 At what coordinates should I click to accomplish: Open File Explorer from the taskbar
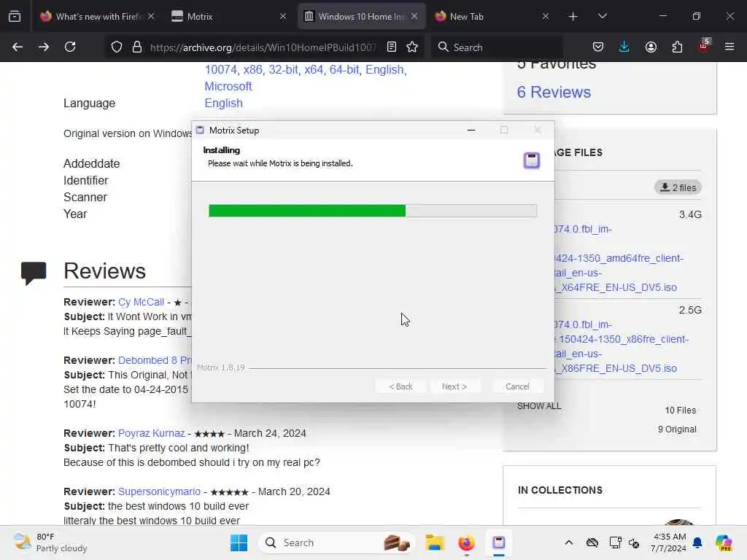[x=435, y=542]
